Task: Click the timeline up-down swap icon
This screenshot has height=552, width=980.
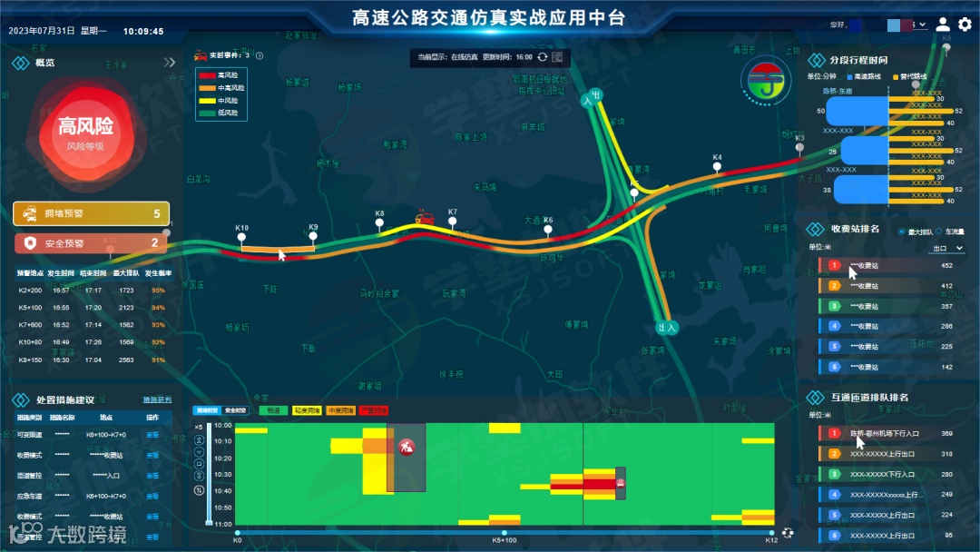Action: pyautogui.click(x=199, y=491)
